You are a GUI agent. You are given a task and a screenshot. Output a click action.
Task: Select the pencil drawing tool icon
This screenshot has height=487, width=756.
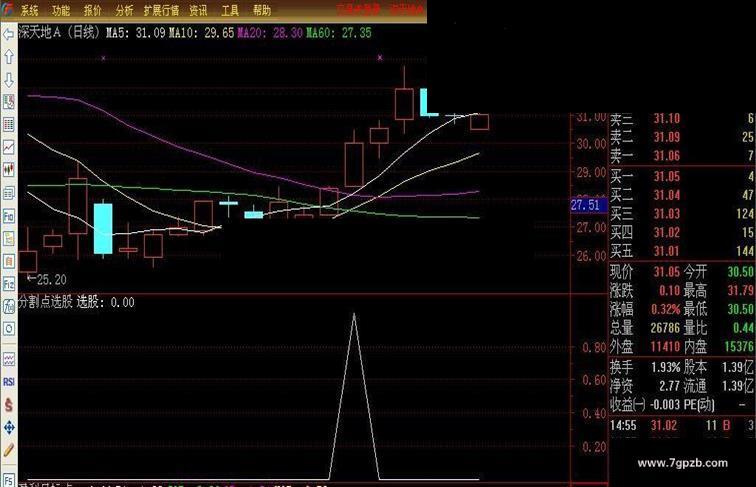(9, 450)
